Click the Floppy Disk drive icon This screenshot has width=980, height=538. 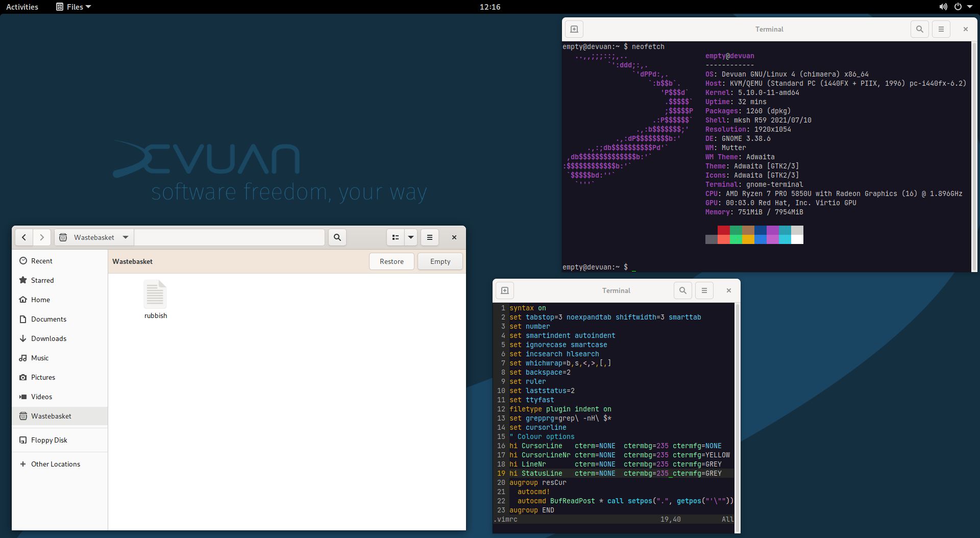(23, 440)
